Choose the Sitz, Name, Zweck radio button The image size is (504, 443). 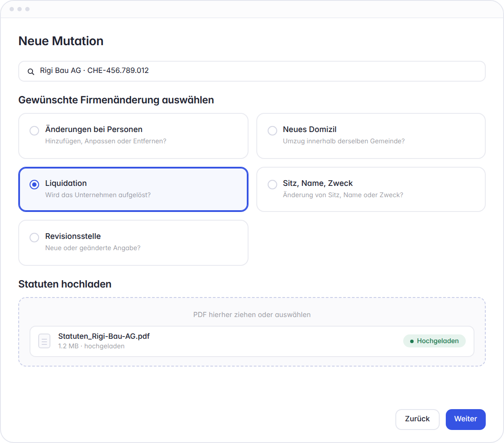pyautogui.click(x=272, y=185)
